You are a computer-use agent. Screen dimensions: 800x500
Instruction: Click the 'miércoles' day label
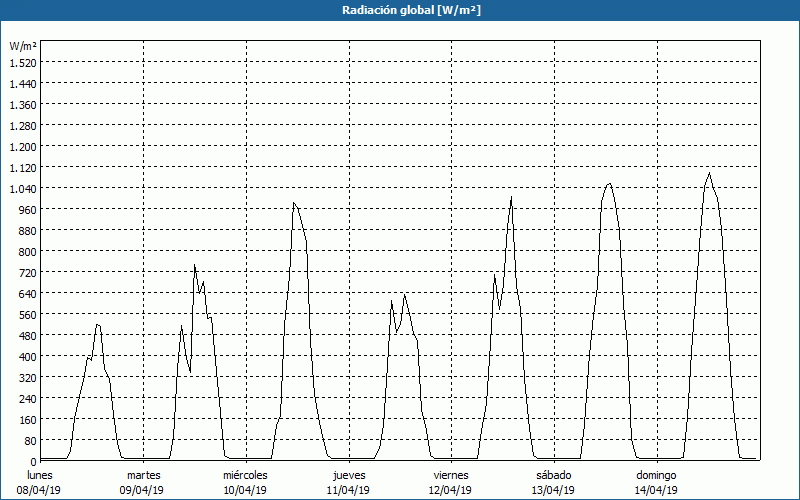[245, 475]
